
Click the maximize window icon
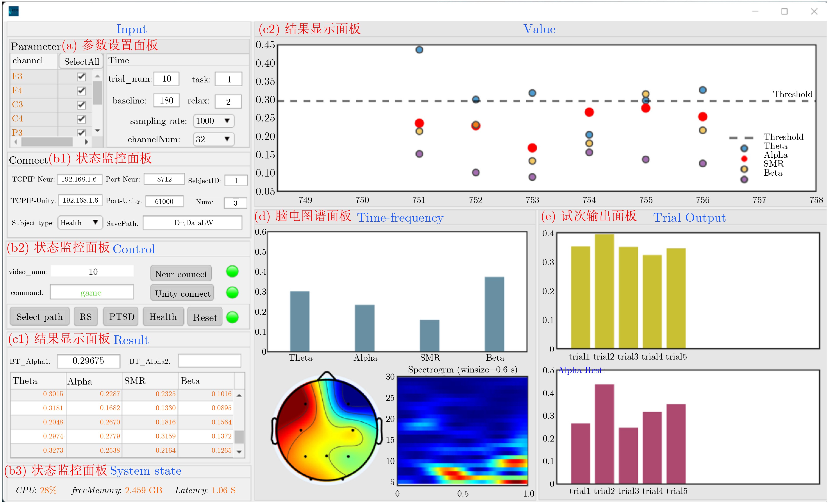point(784,11)
